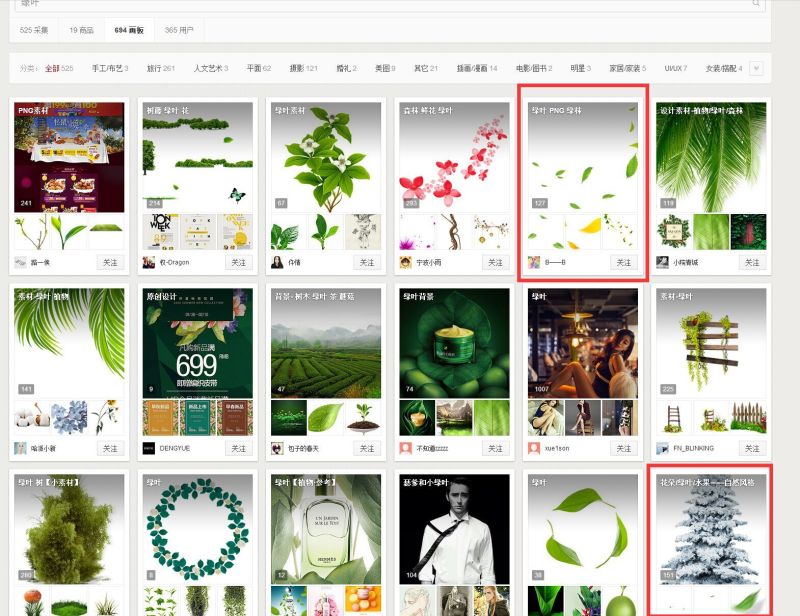Open the 原创设计 699 board cover
800x616 pixels.
pos(198,343)
